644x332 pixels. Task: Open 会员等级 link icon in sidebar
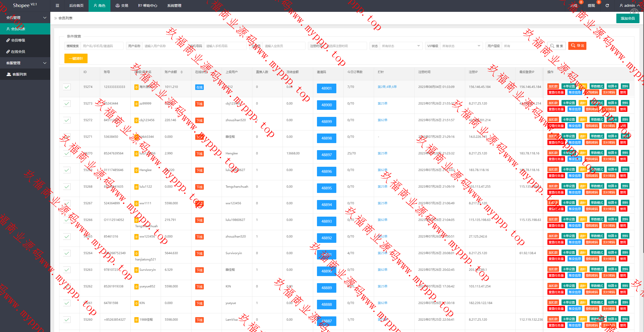tap(8, 40)
